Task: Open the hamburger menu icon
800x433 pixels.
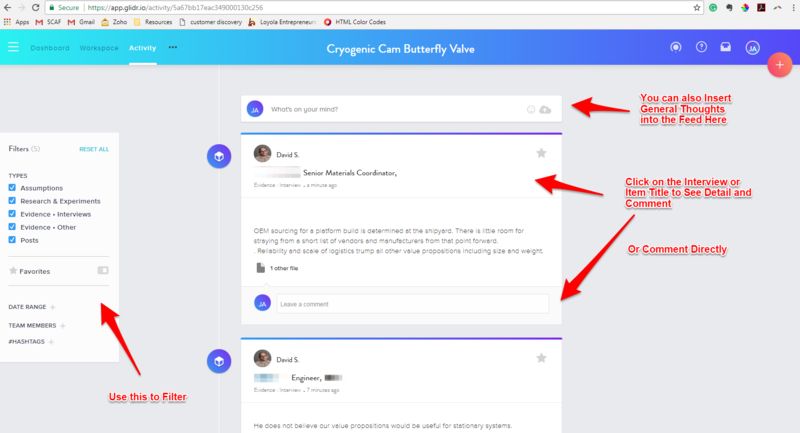Action: (13, 47)
